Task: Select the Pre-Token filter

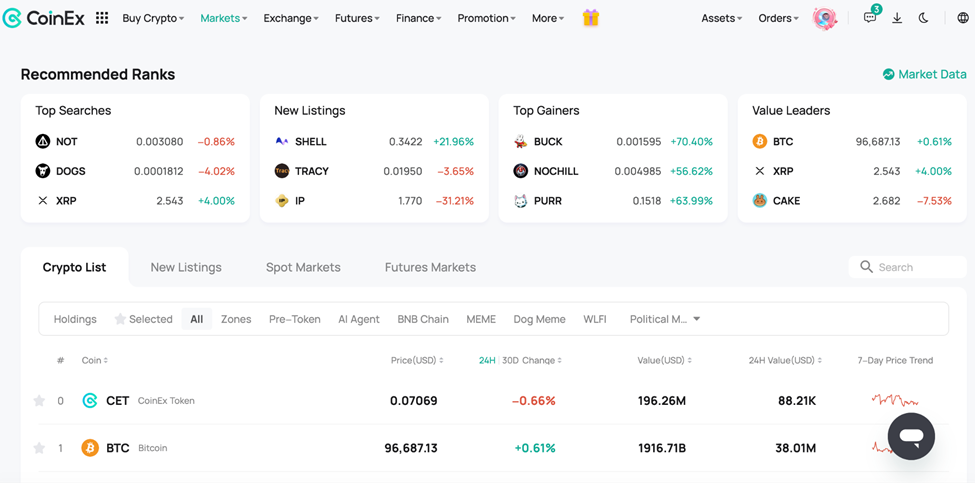Action: (295, 319)
